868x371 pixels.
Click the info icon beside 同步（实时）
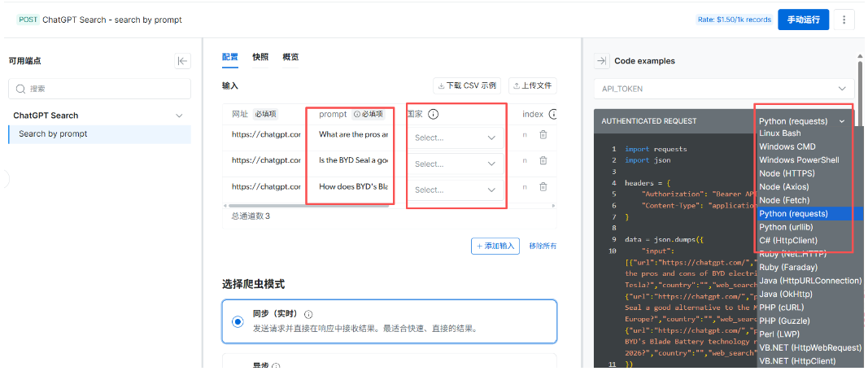tap(308, 315)
